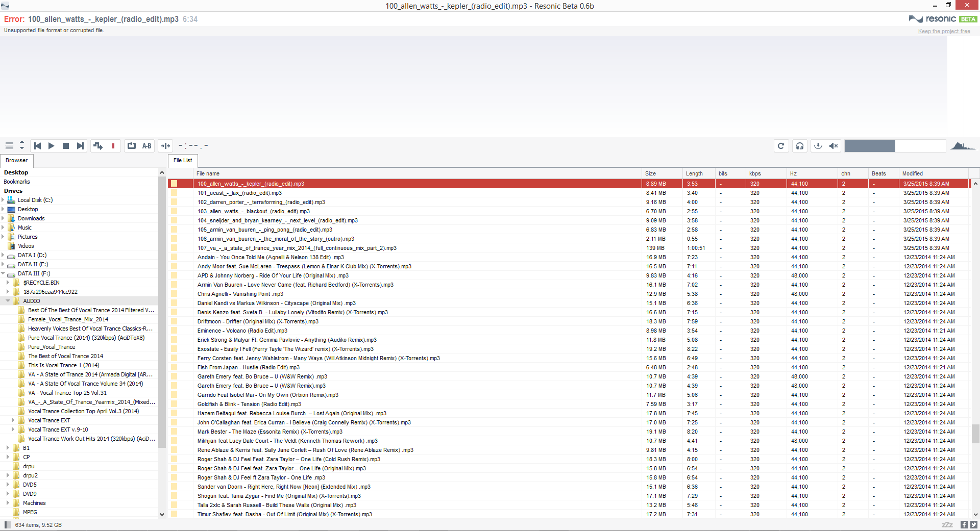Skip to the next track
Viewport: 980px width, 531px height.
point(80,146)
